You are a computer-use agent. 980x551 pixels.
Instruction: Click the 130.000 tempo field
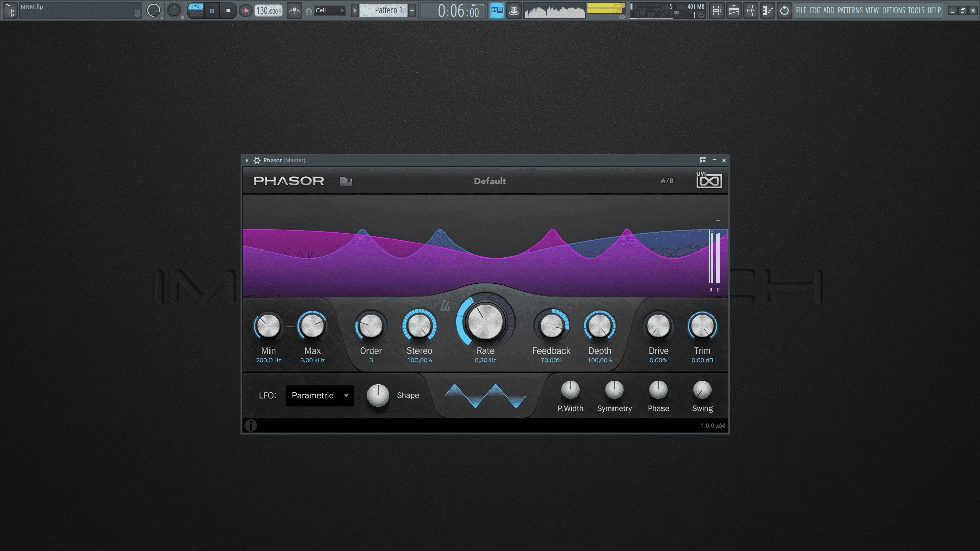coord(268,10)
